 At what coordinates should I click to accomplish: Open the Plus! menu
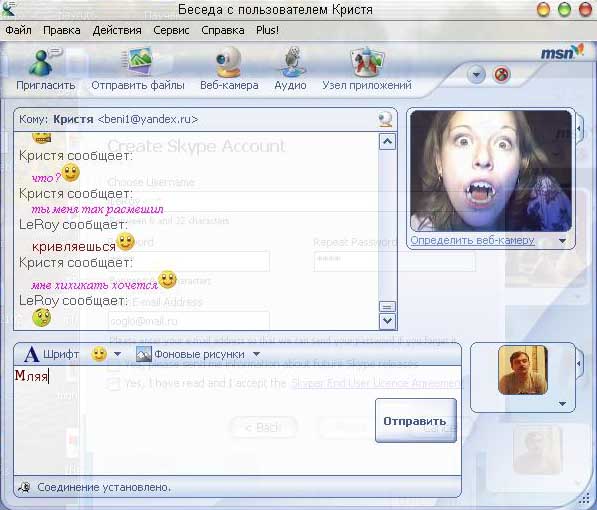coord(267,30)
